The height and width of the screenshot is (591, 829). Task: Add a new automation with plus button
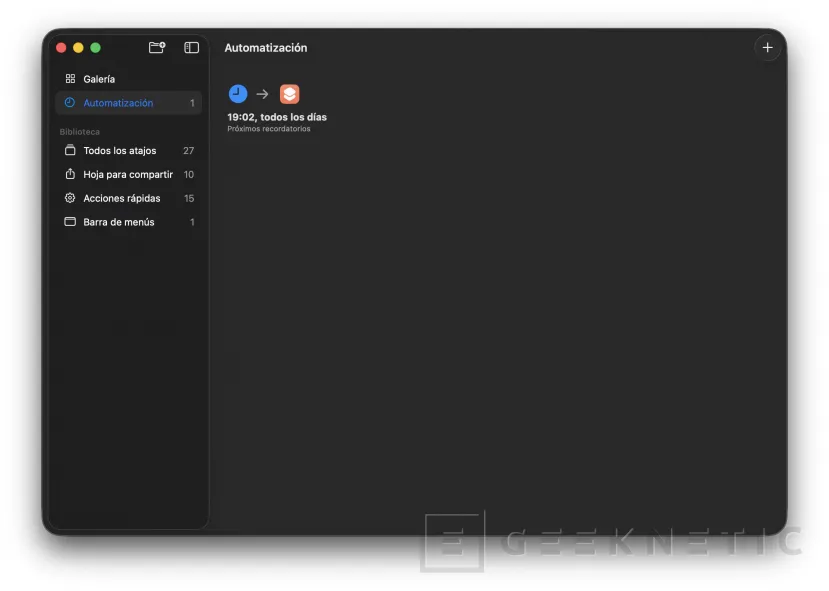coord(767,47)
